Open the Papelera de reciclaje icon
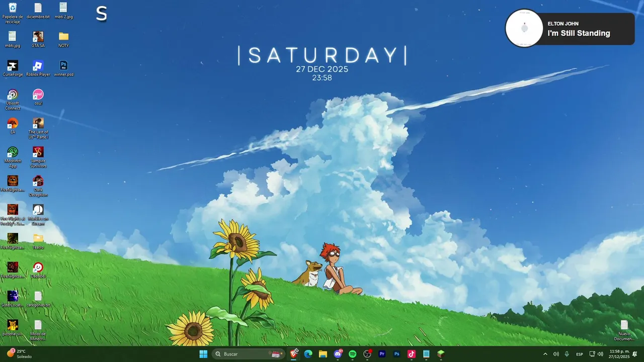Screen dimensions: 644x362 pyautogui.click(x=13, y=13)
